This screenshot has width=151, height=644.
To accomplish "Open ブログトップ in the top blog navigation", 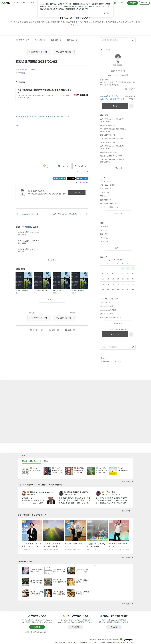I will pyautogui.click(x=22, y=40).
